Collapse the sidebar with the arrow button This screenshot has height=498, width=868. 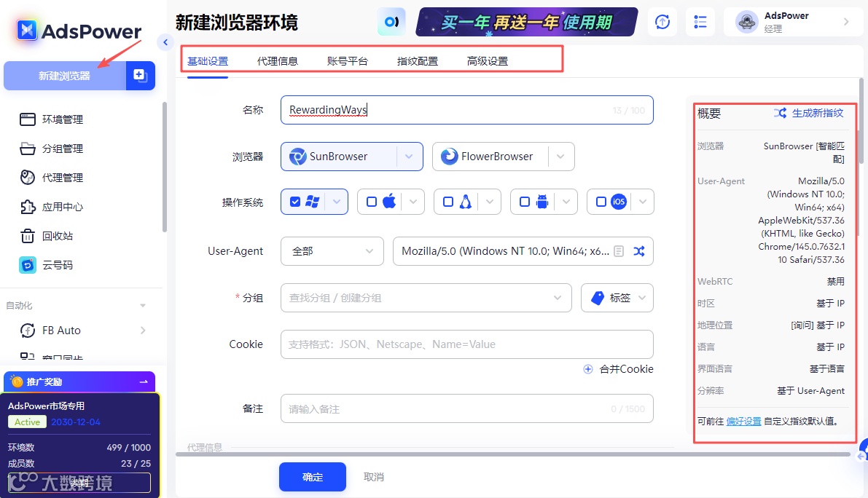pyautogui.click(x=165, y=42)
